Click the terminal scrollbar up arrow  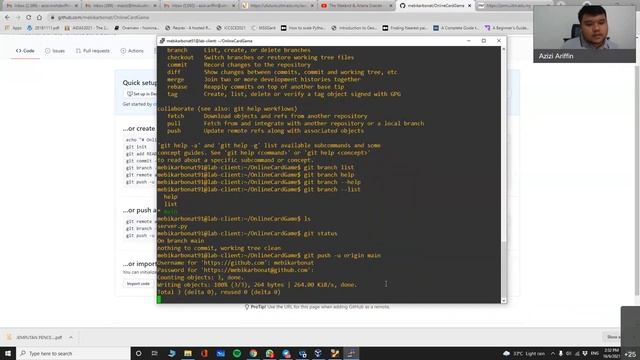[503, 49]
